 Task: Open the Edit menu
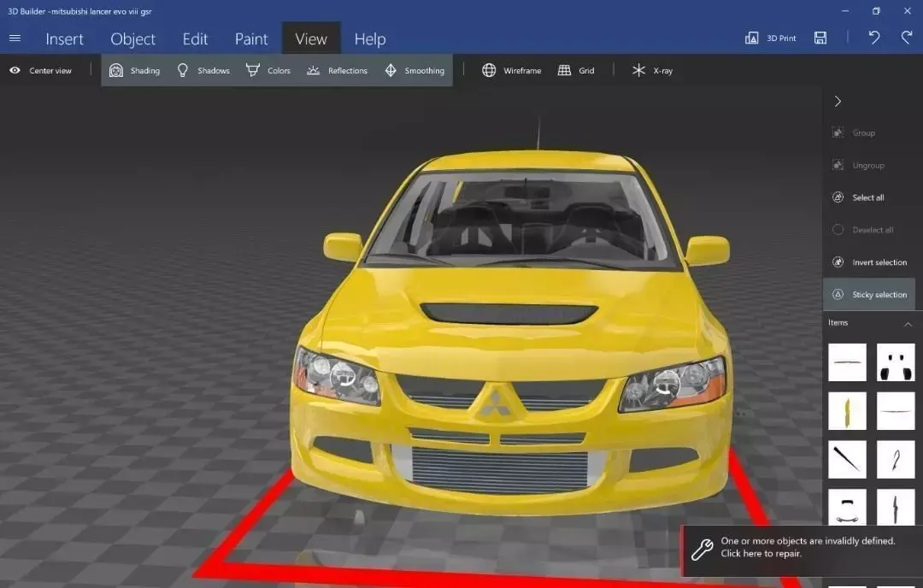(x=195, y=38)
